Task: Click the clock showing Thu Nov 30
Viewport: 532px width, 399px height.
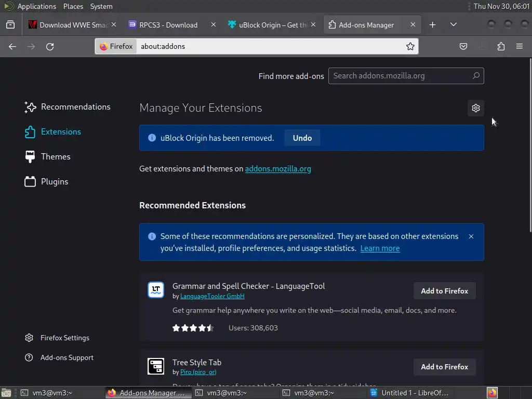Action: pos(501,6)
